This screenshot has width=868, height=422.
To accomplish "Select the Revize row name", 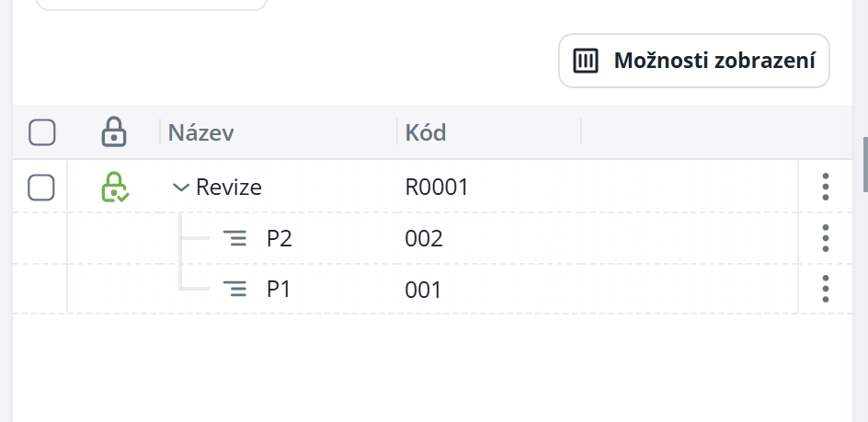I will point(229,188).
